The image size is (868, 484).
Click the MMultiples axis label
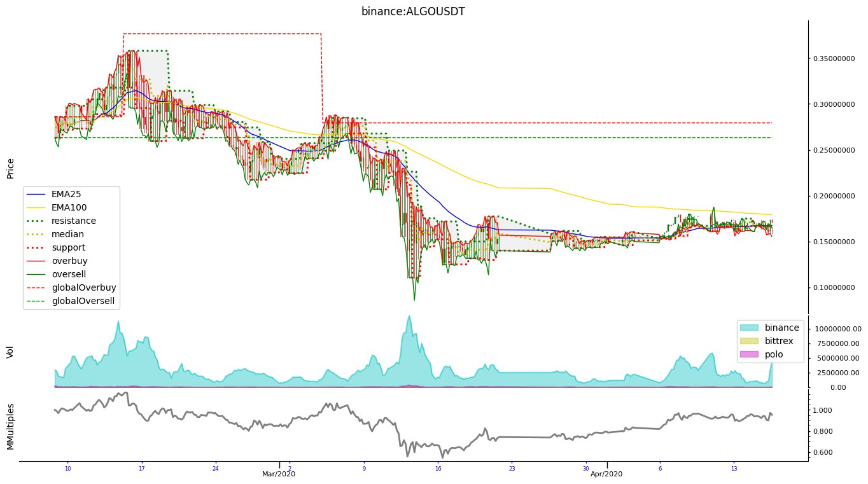(11, 426)
